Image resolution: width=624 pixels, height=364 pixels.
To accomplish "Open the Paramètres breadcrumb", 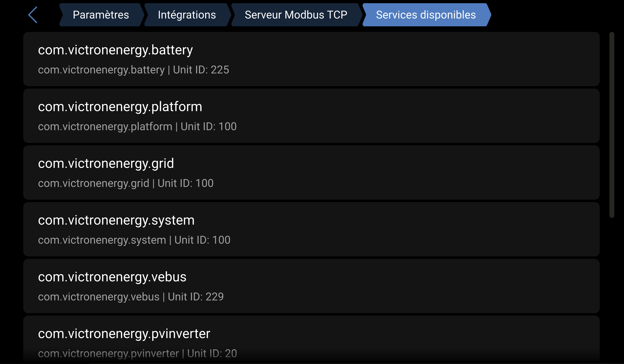I will point(101,15).
